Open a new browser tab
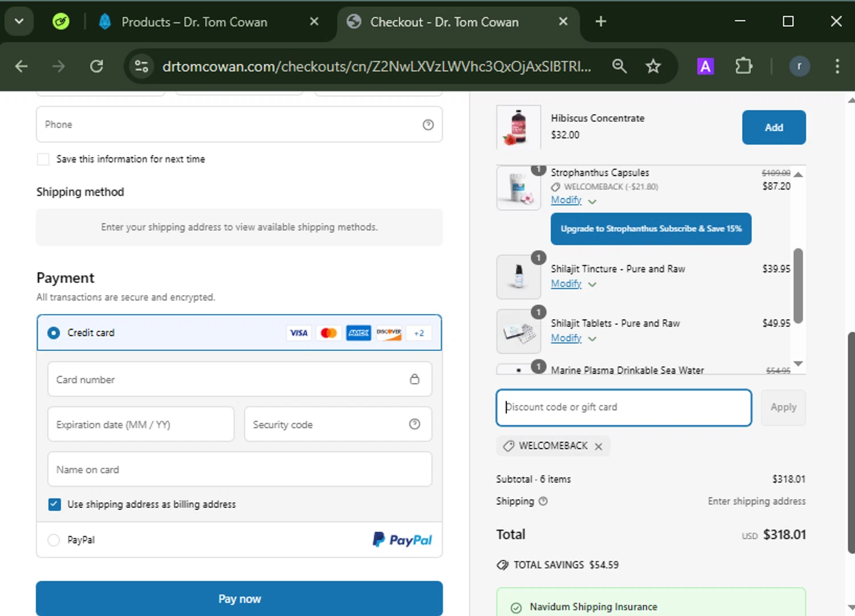 click(600, 22)
